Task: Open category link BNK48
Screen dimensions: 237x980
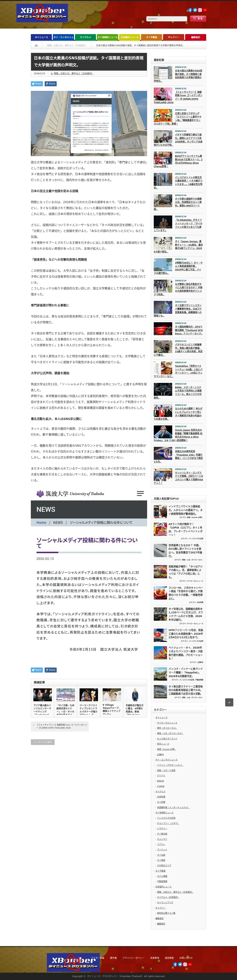Action: tap(160, 781)
